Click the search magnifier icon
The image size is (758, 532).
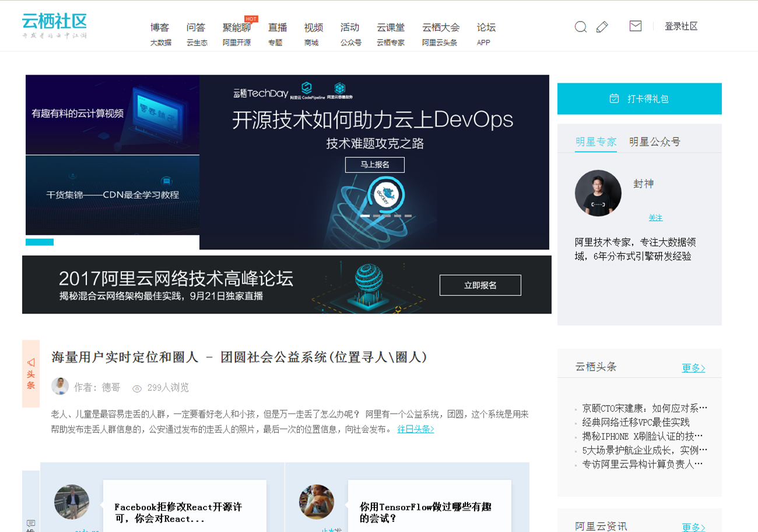click(x=580, y=27)
